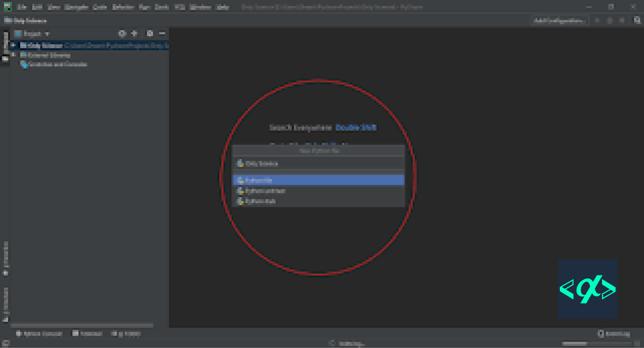Choose Python unit test from the popup
Viewport: 644px width, 348px height.
[265, 190]
